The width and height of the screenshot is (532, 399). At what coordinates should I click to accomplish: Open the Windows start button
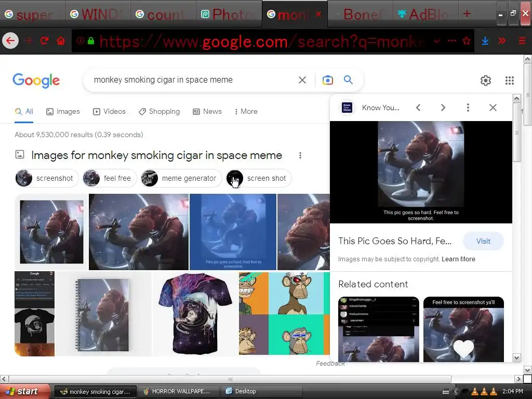[24, 391]
